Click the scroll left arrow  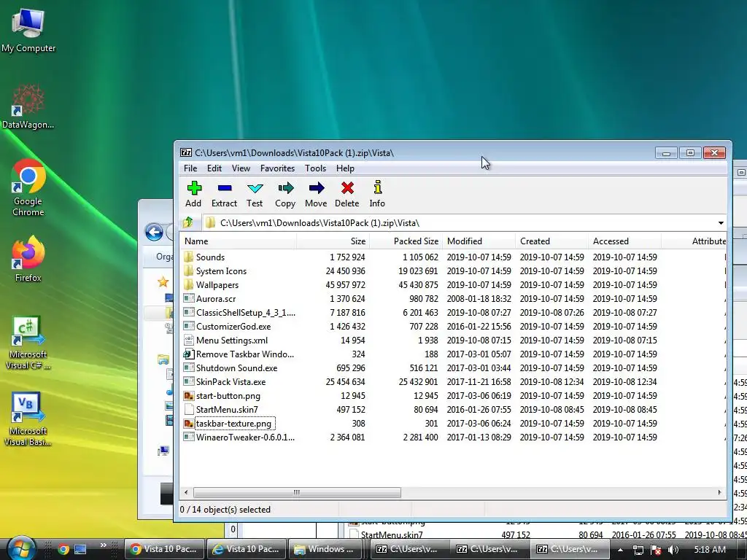point(186,492)
